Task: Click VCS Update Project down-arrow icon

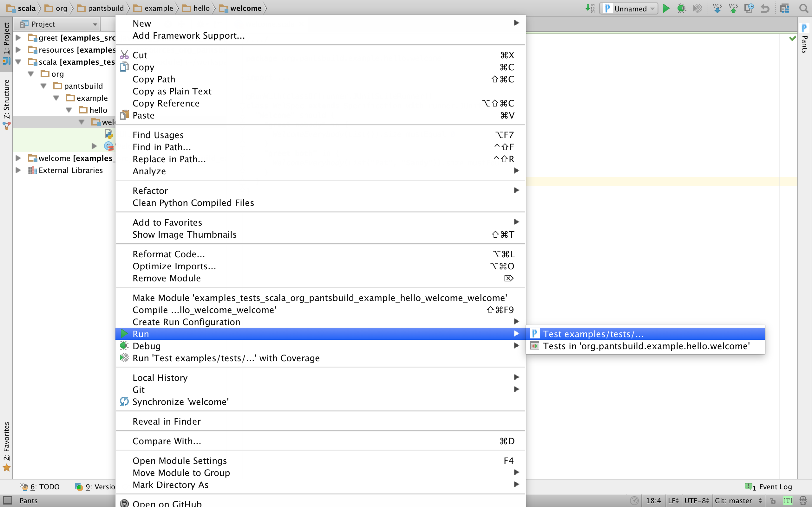Action: (x=717, y=8)
